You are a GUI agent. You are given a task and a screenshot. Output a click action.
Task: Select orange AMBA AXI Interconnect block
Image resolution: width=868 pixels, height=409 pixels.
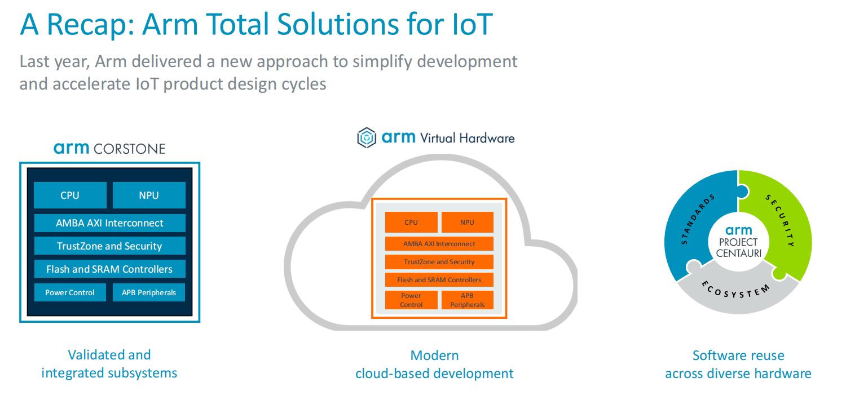[439, 244]
